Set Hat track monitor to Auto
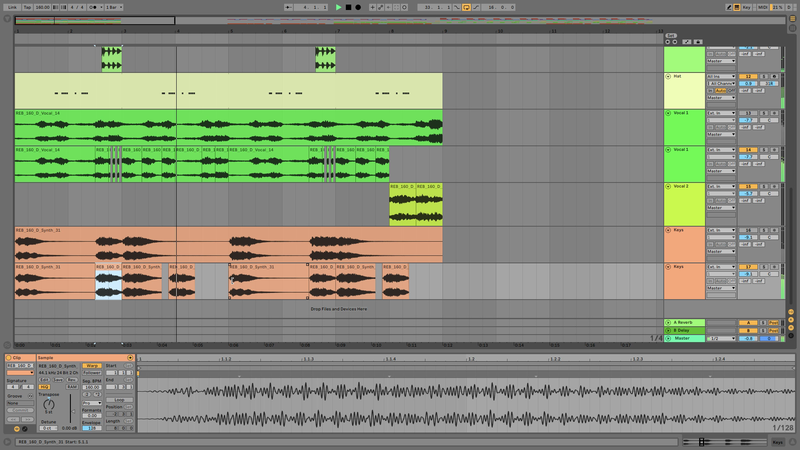The image size is (800, 450). click(721, 90)
